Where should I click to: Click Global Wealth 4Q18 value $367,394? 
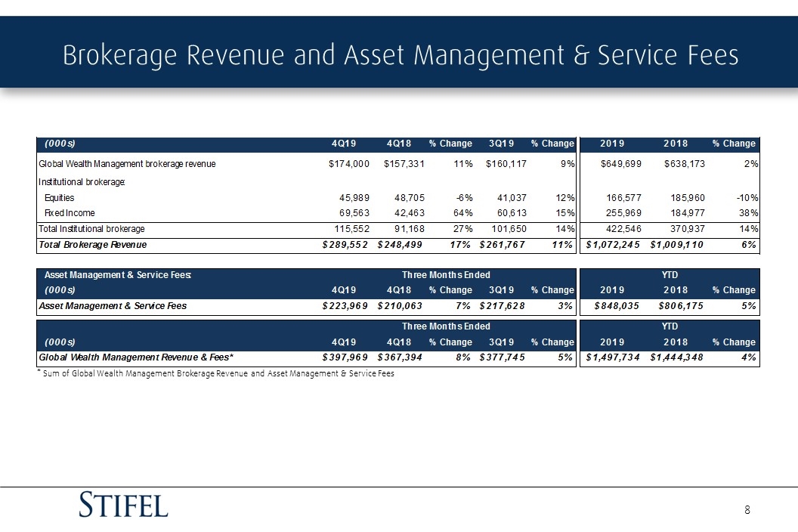[x=400, y=357]
